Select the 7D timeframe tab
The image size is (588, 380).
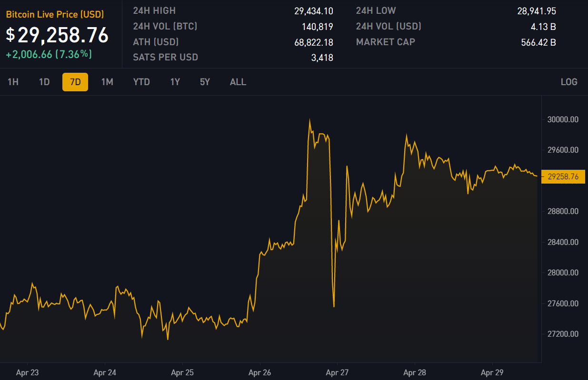[75, 82]
